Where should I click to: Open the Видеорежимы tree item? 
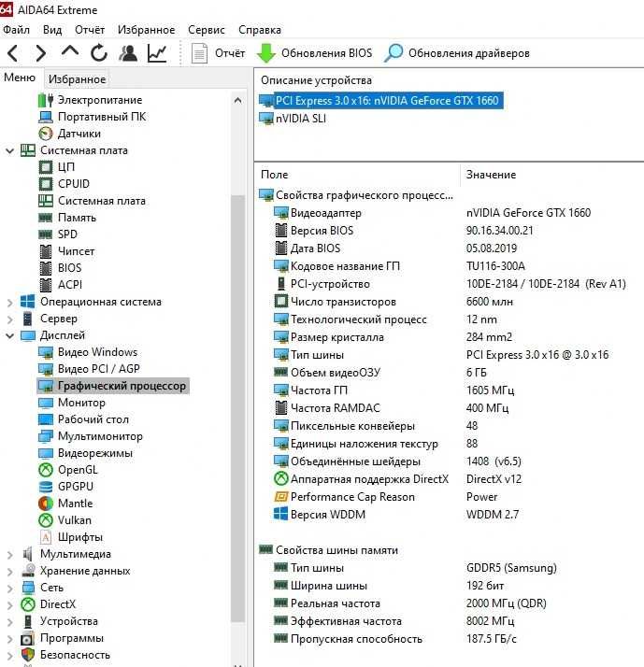[x=85, y=453]
